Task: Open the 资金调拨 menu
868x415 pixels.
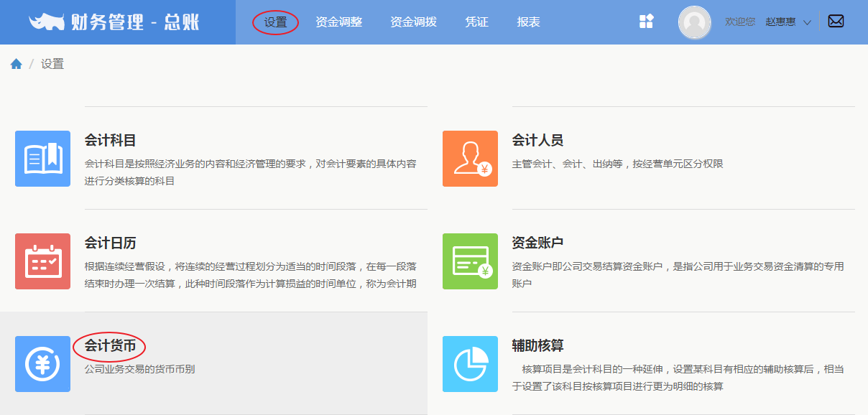Action: click(x=413, y=22)
